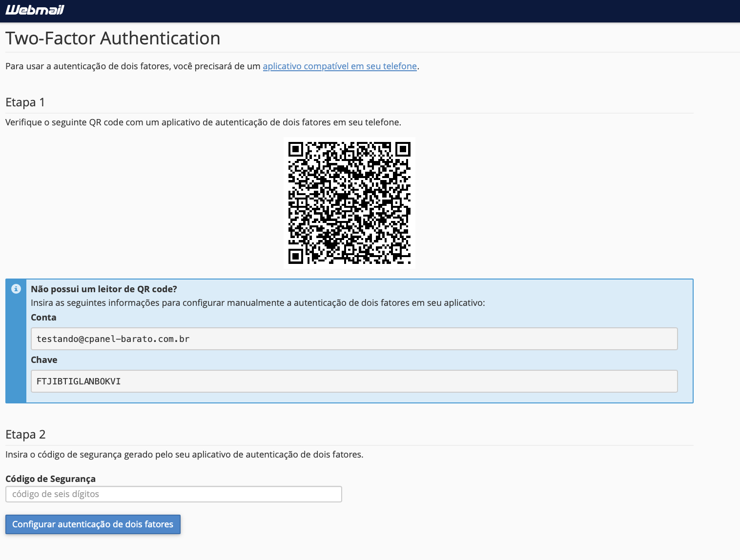
Task: Click the QR code image
Action: point(349,203)
